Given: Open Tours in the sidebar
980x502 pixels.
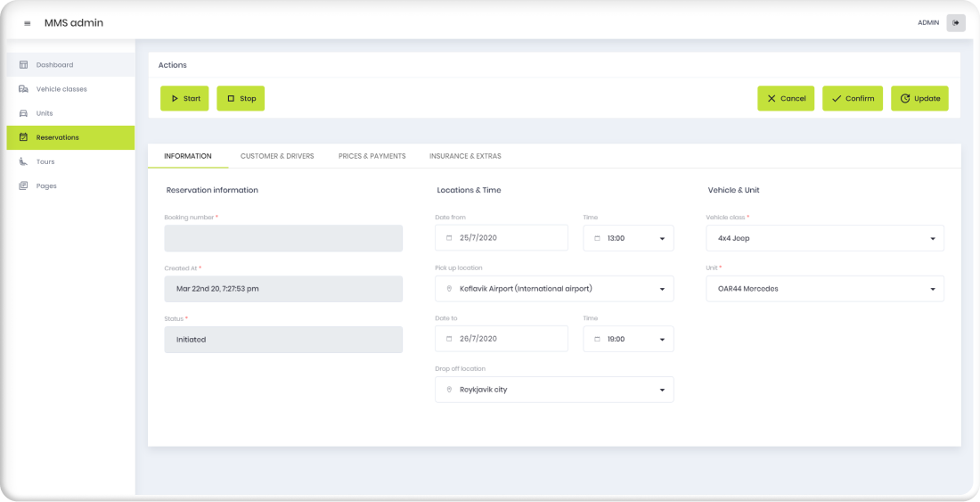Looking at the screenshot, I should (45, 162).
